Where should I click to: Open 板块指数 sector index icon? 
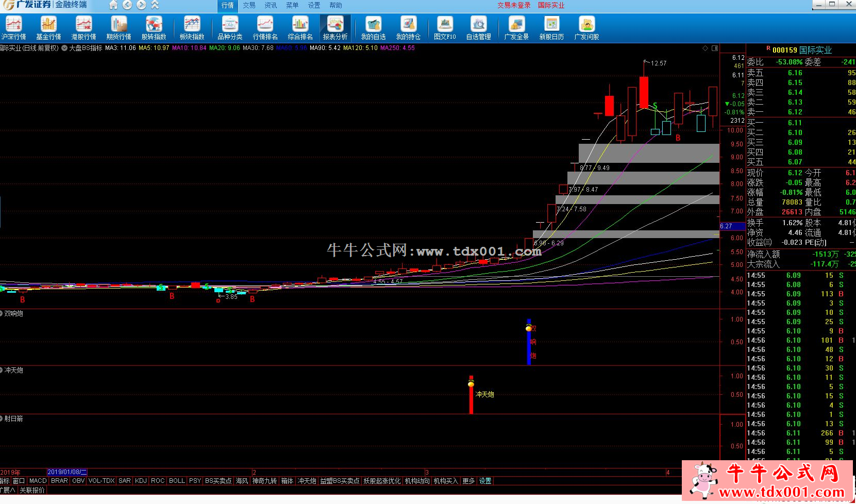(192, 28)
